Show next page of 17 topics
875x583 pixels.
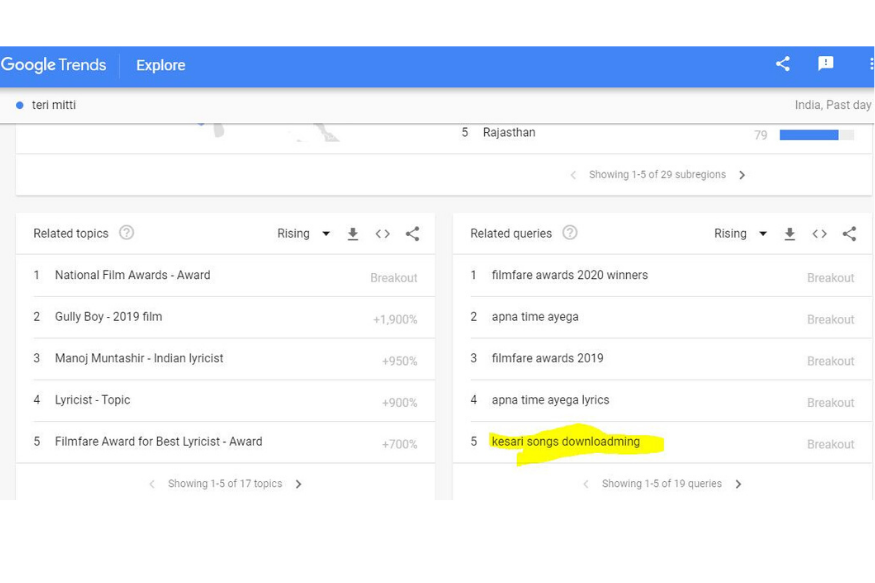pyautogui.click(x=298, y=484)
